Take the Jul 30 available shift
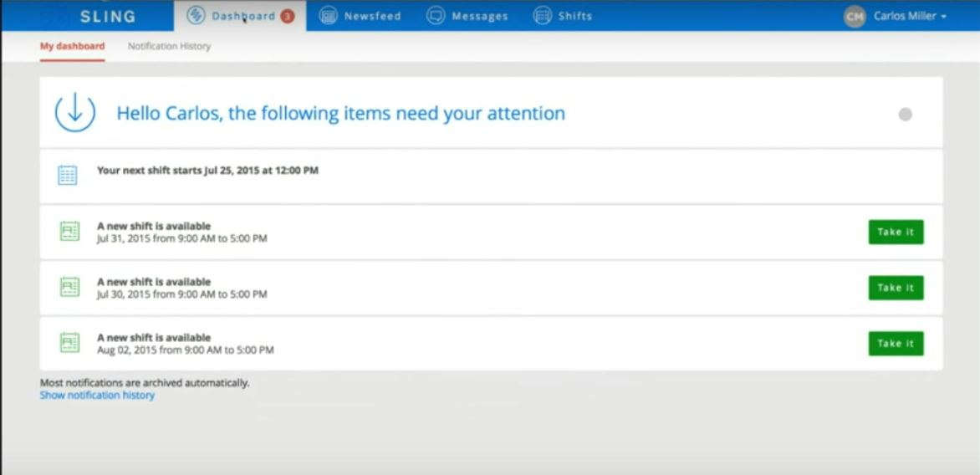 pyautogui.click(x=896, y=288)
